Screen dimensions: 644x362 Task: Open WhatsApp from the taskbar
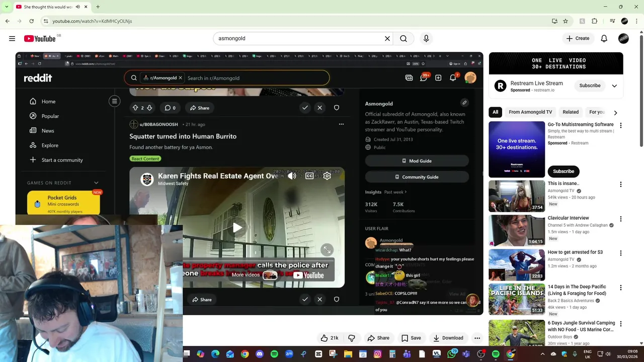(451, 354)
